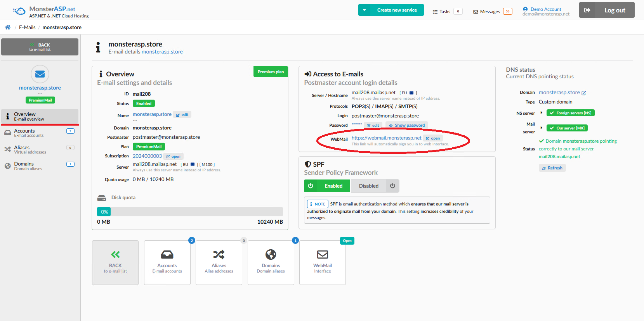Click the Domains globe icon in sidebar

[8, 166]
